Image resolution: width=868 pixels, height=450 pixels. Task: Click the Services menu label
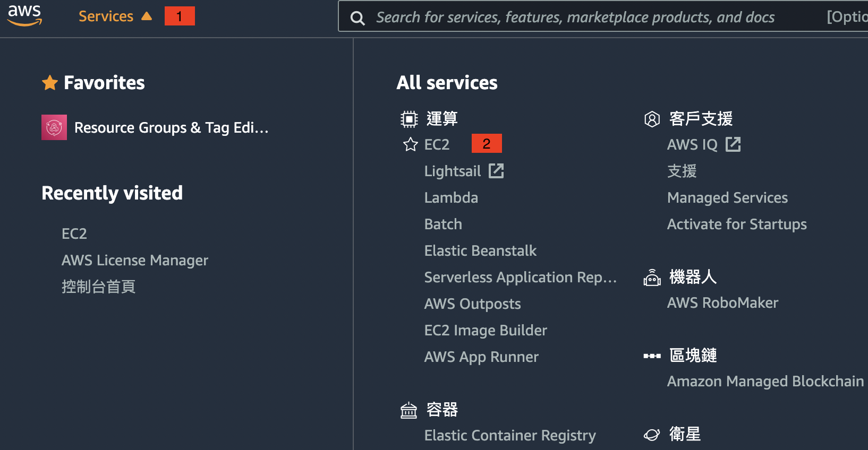tap(106, 16)
